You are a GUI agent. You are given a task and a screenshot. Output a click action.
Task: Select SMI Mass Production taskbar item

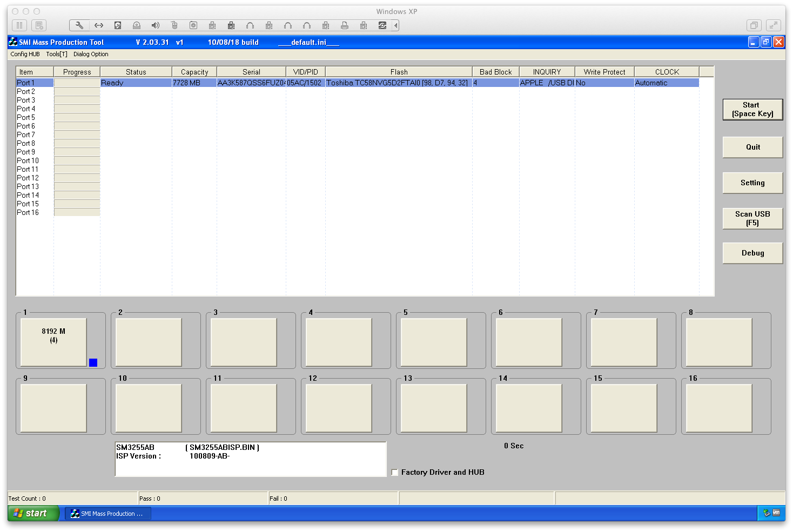tap(108, 514)
